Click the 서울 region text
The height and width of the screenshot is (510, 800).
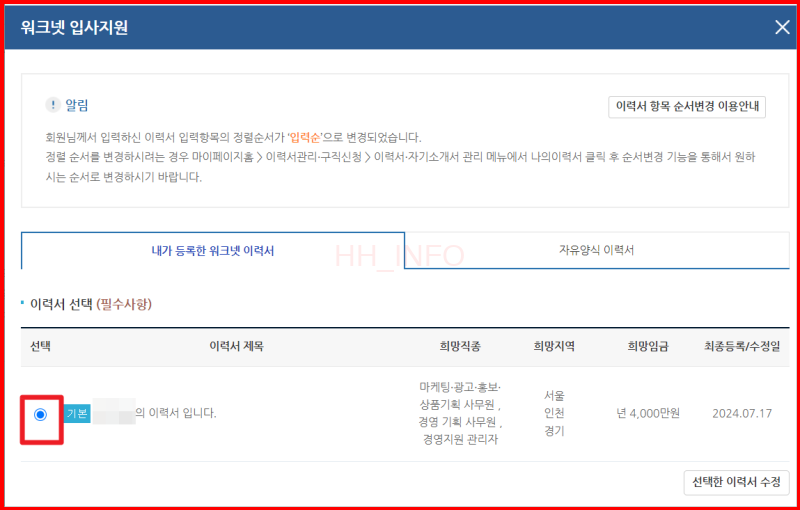554,396
